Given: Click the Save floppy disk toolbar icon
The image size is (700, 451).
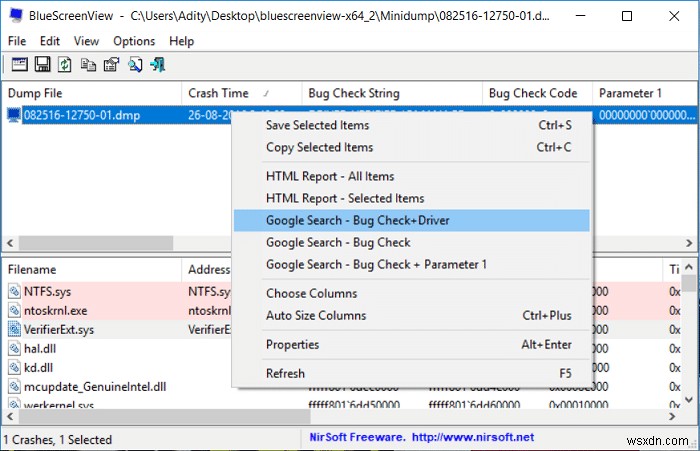Looking at the screenshot, I should (42, 65).
